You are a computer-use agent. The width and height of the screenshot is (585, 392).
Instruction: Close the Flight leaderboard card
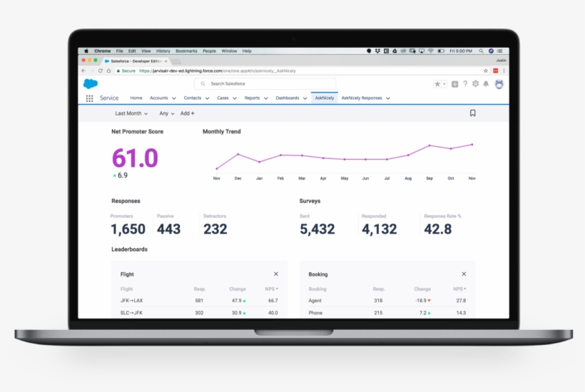276,274
